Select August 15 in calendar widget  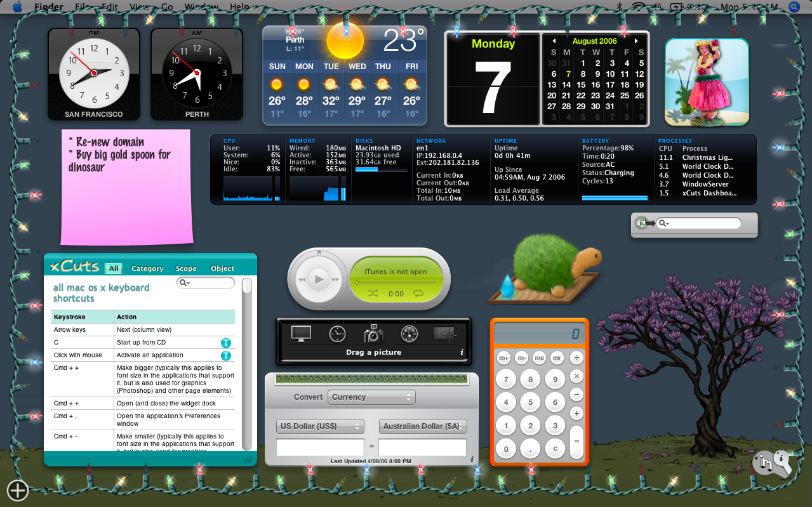click(581, 84)
